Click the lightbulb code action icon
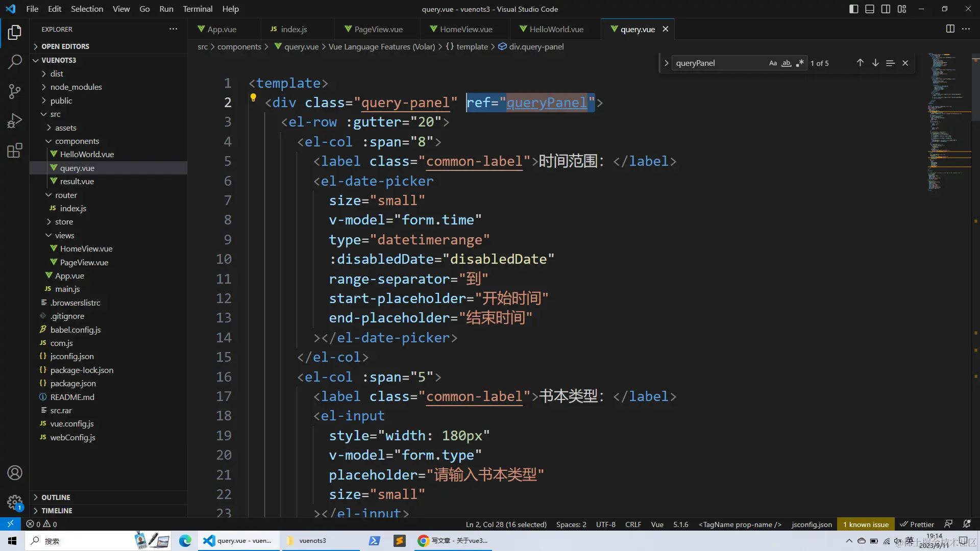980x551 pixels. (x=253, y=97)
